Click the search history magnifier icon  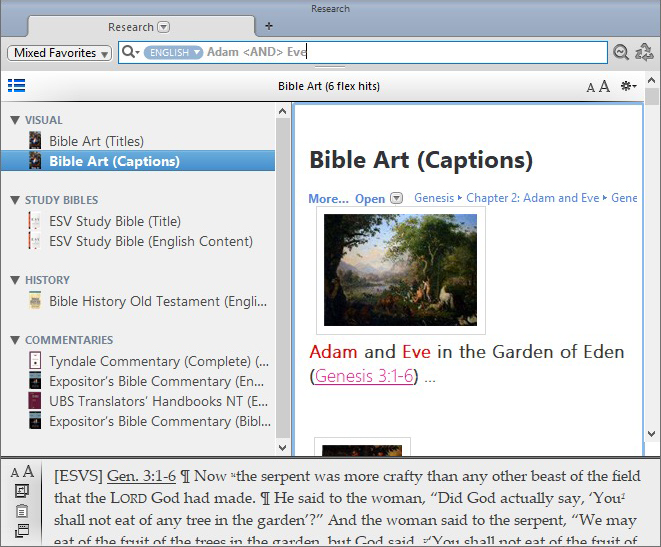[621, 52]
